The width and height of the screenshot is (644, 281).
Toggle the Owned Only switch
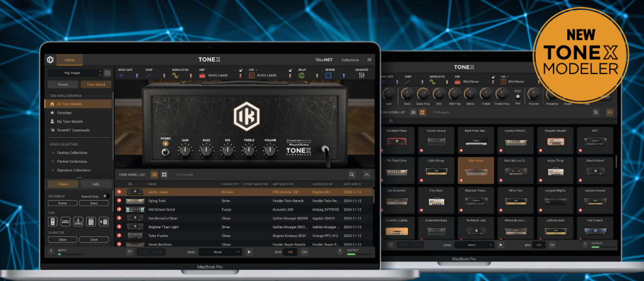coord(106,196)
